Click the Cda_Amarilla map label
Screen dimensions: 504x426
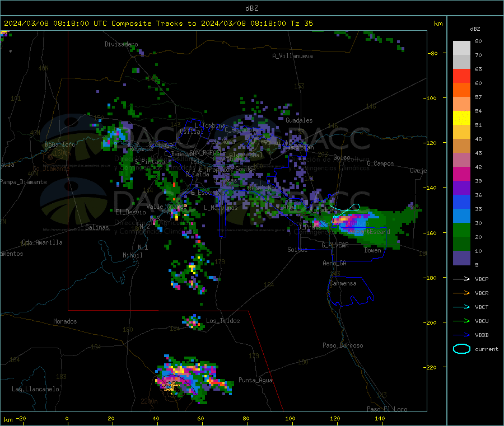[42, 242]
